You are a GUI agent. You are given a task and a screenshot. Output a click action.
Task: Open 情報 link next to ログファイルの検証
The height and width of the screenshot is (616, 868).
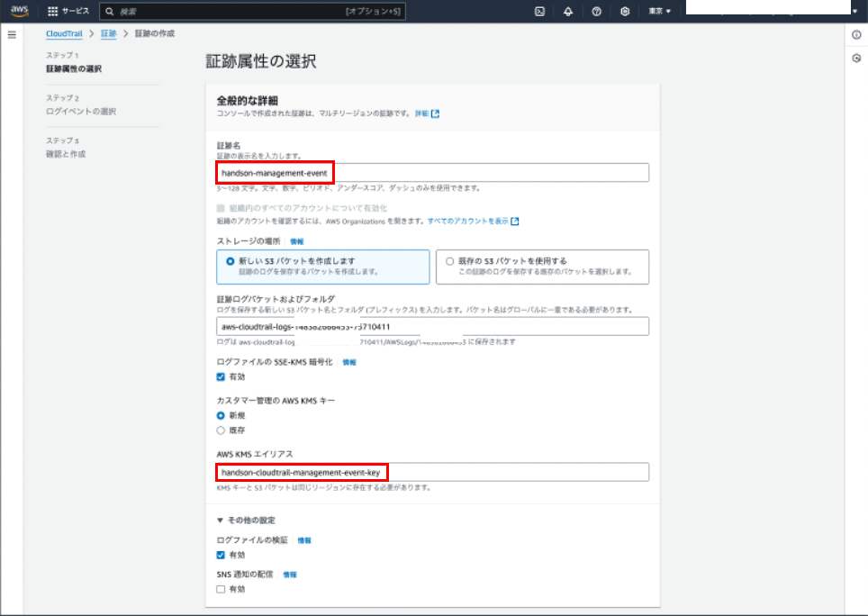(x=304, y=540)
